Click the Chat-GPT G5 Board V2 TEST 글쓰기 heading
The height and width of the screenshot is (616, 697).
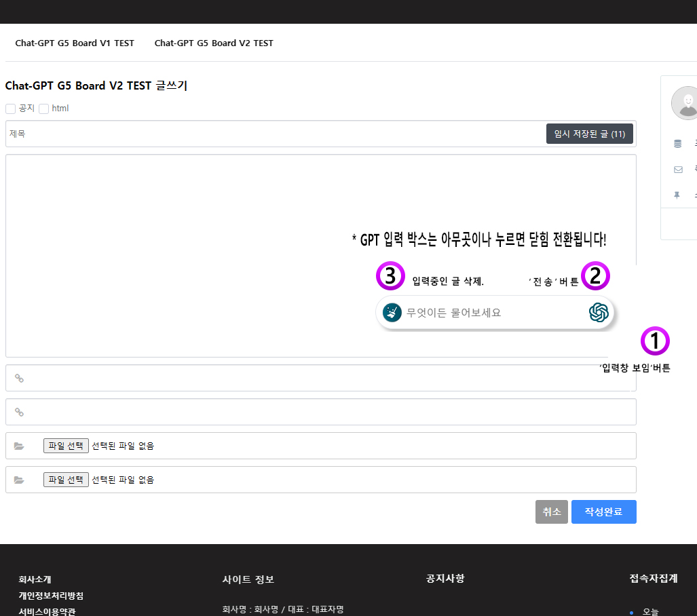pos(96,85)
